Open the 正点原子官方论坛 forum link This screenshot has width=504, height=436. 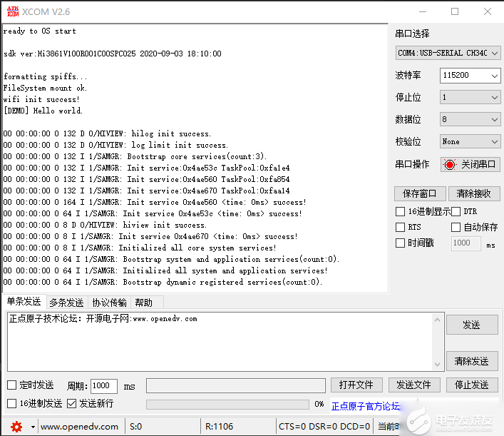coord(366,406)
